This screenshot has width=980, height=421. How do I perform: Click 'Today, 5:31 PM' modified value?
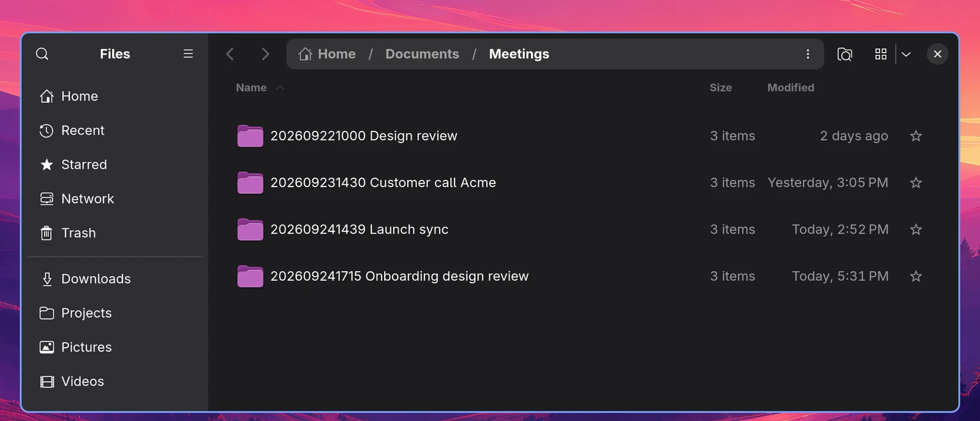840,276
